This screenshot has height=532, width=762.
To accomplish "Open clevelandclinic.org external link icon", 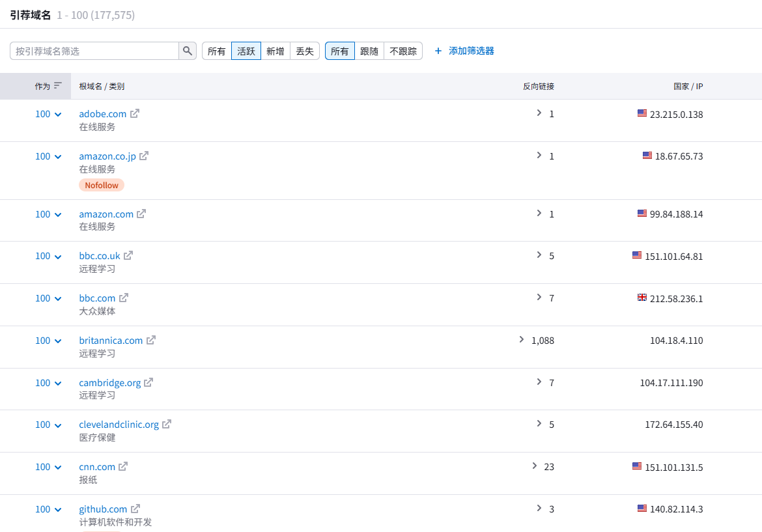I will tap(167, 424).
